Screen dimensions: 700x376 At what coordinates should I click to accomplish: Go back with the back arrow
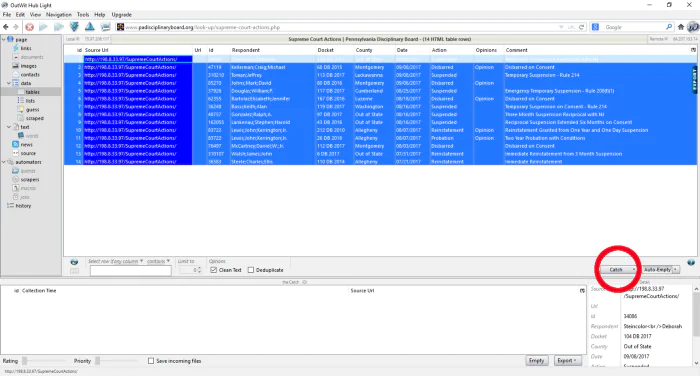(6, 27)
